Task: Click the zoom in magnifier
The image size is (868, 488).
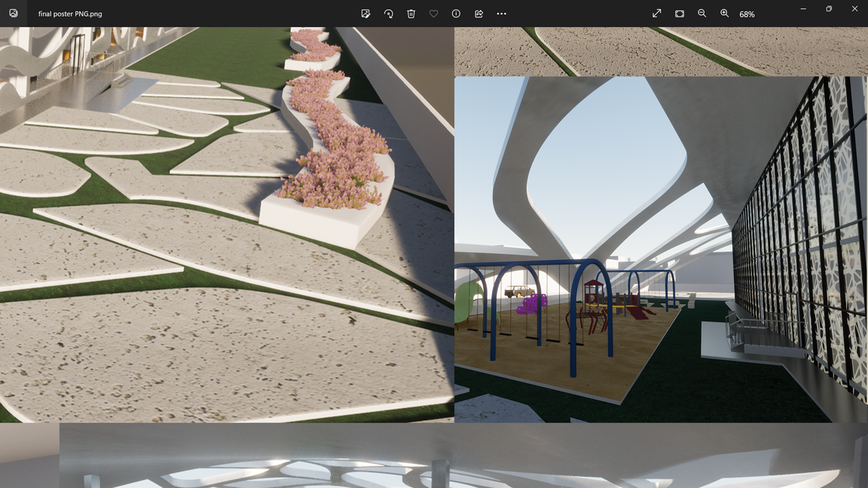Action: [x=725, y=14]
